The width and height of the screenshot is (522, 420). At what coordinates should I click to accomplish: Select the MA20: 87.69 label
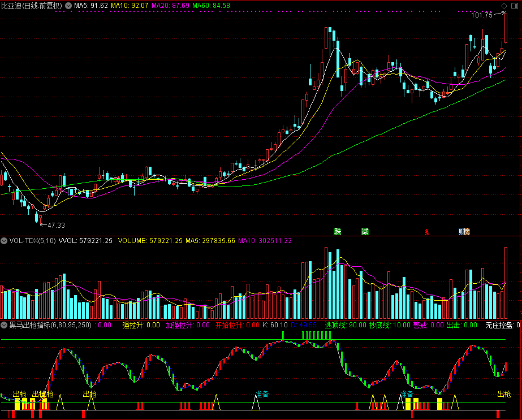[170, 6]
